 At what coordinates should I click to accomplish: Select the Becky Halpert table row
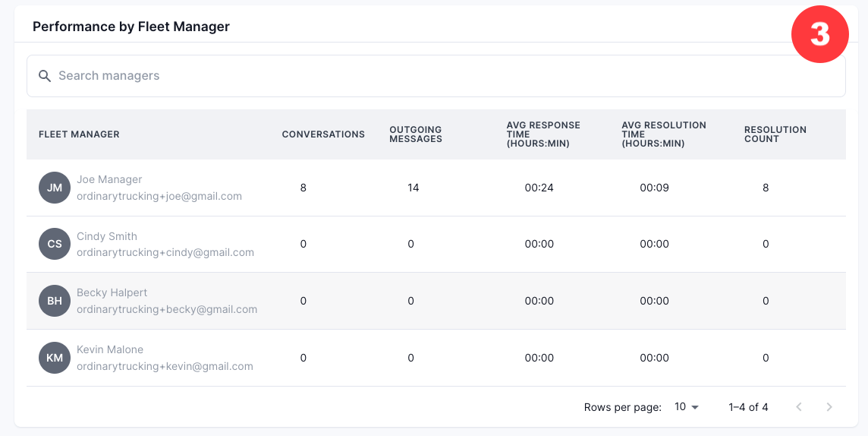pos(436,301)
